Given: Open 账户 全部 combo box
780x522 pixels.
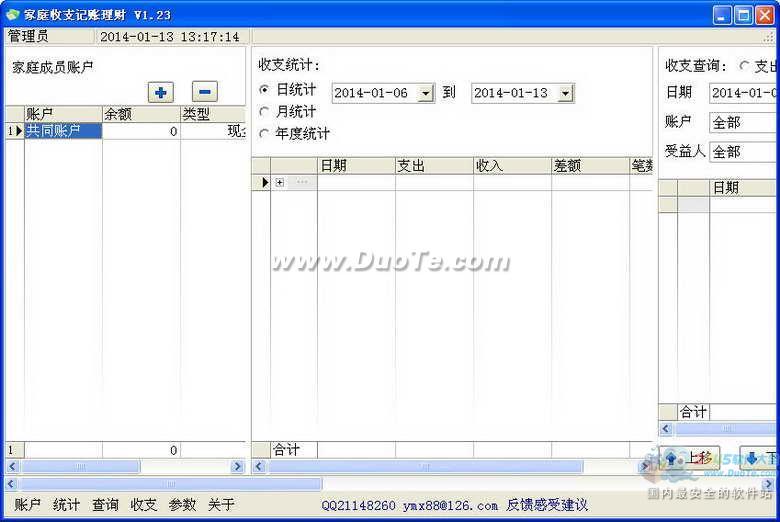Looking at the screenshot, I should 743,122.
